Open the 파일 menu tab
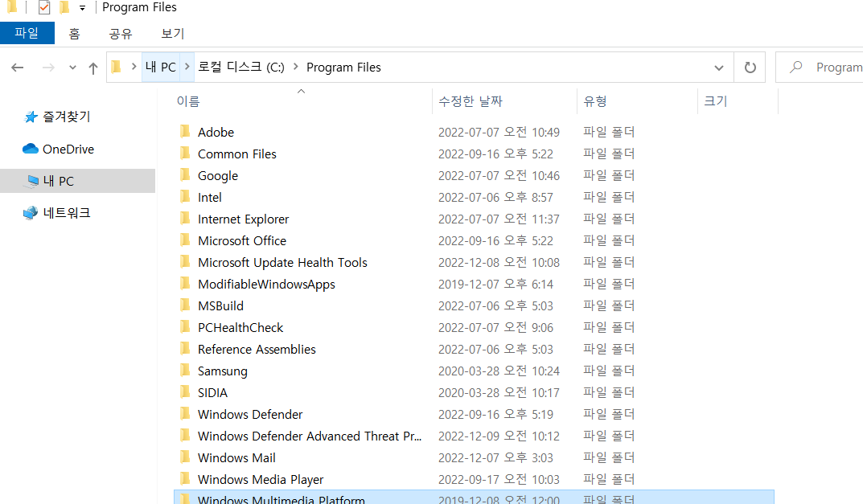This screenshot has width=863, height=504. 27,33
